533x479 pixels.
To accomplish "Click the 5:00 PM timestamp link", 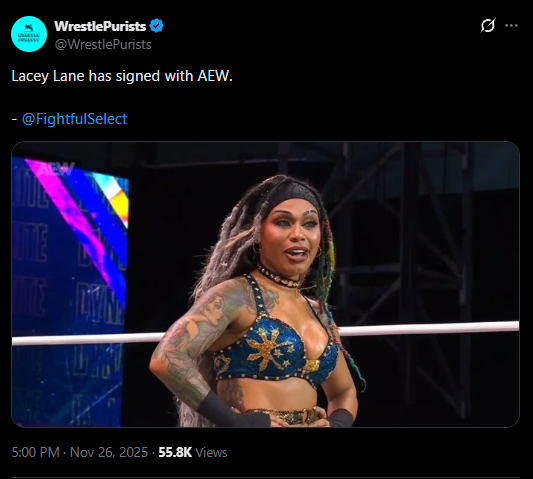I will [35, 452].
